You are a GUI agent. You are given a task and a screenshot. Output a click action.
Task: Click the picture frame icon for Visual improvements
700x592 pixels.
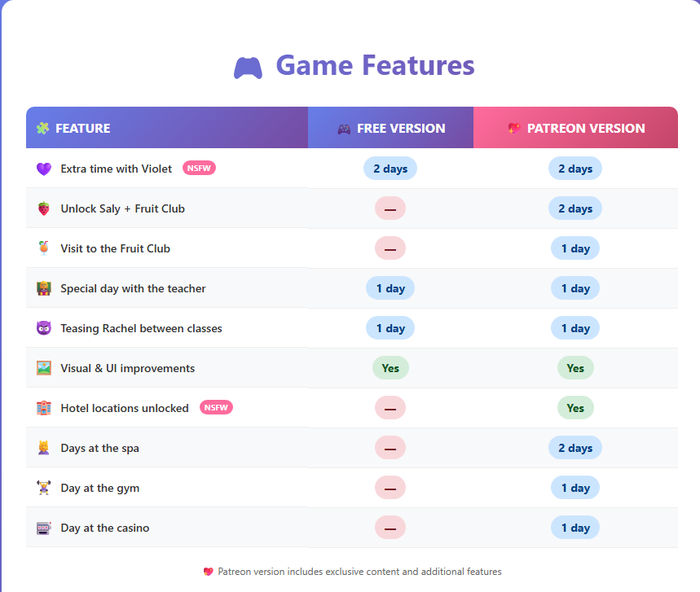click(44, 368)
